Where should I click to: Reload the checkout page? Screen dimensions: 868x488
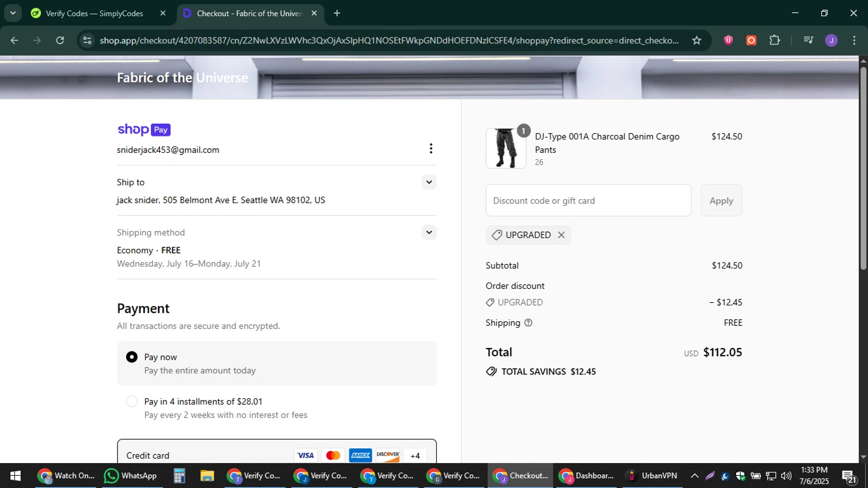coord(60,41)
